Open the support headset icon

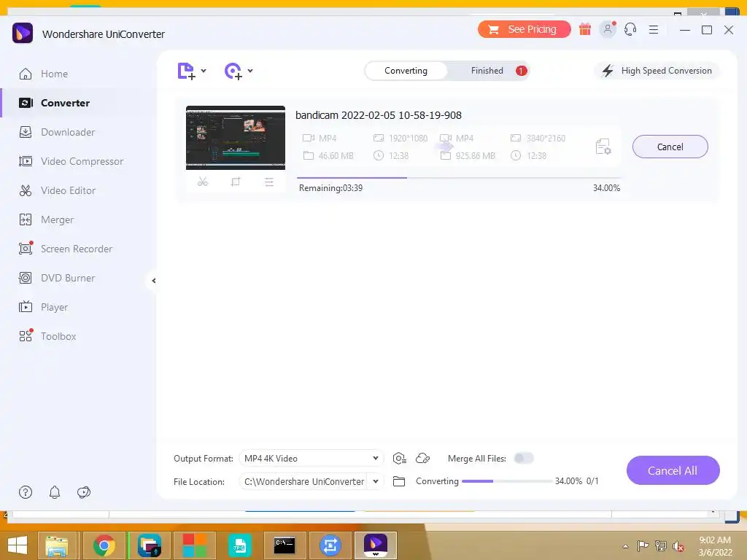click(x=630, y=29)
